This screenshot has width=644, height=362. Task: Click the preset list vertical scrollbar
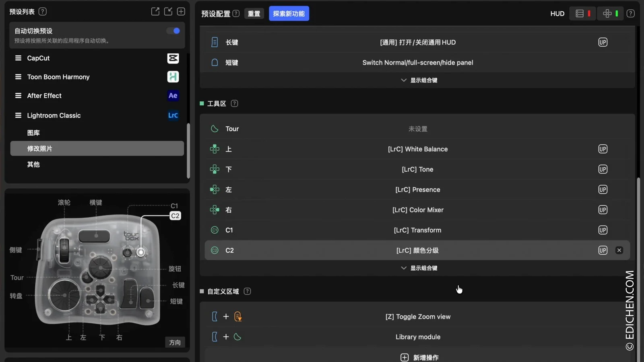tap(188, 151)
